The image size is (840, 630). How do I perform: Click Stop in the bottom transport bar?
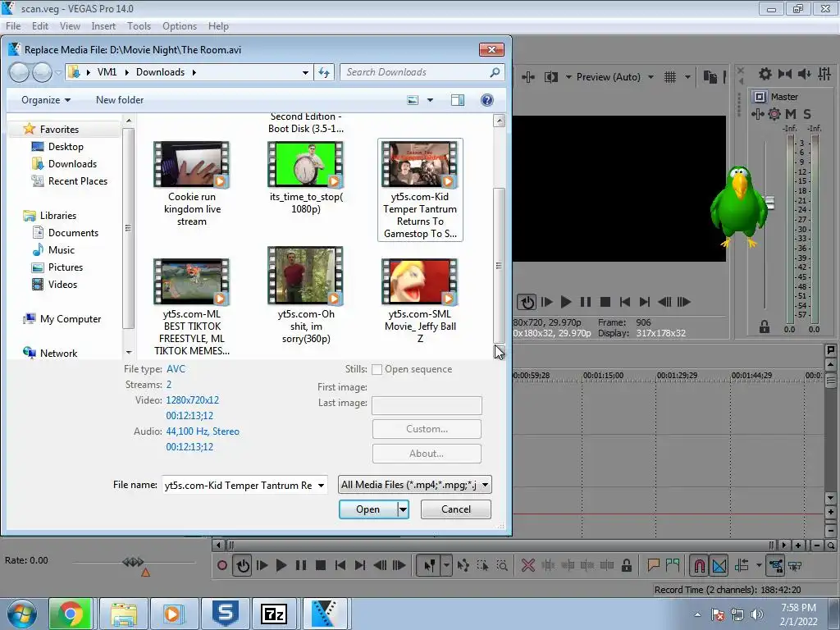click(x=321, y=565)
